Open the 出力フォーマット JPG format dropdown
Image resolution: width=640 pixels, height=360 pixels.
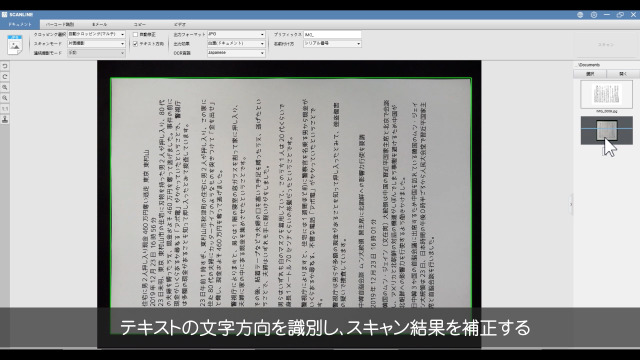(236, 34)
